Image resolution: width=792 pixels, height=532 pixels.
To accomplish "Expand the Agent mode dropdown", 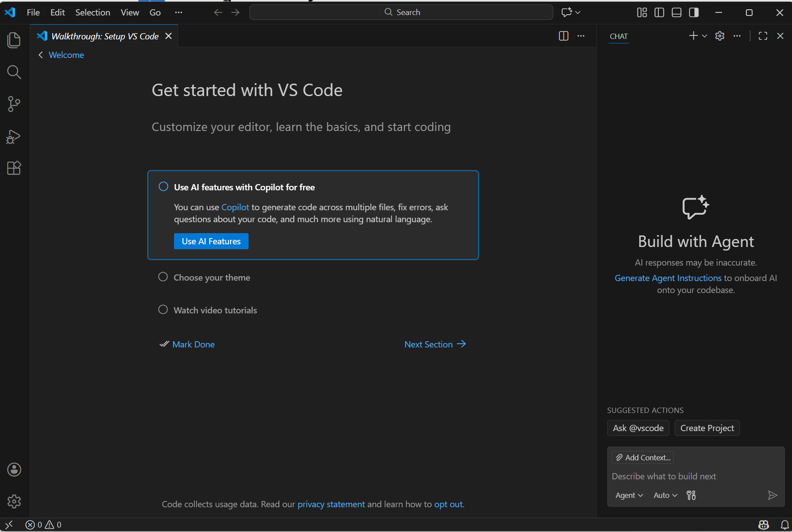I will [629, 495].
